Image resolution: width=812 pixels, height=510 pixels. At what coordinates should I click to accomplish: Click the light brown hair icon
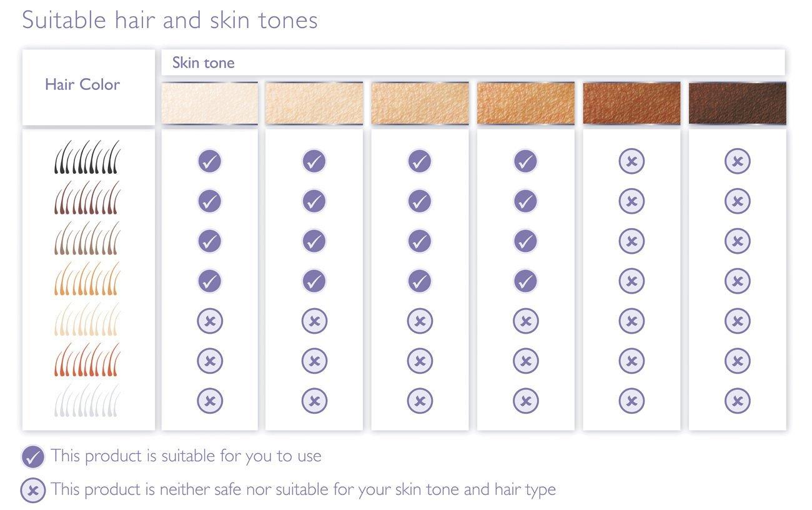point(87,237)
